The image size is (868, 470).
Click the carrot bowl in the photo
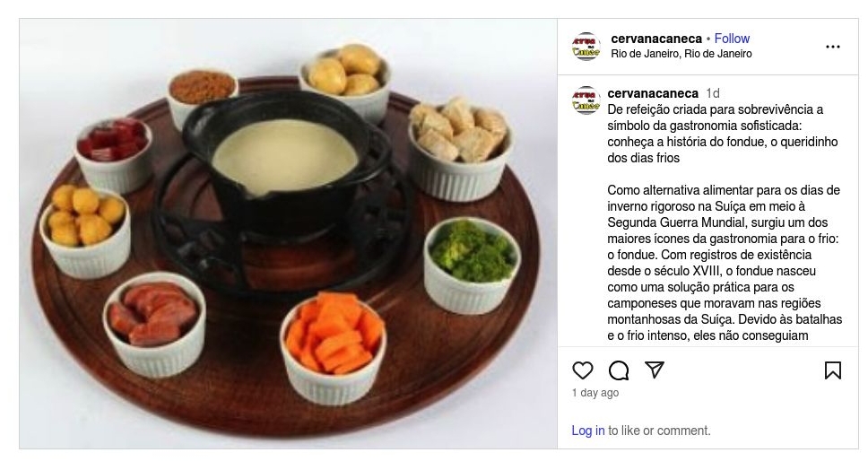click(333, 347)
